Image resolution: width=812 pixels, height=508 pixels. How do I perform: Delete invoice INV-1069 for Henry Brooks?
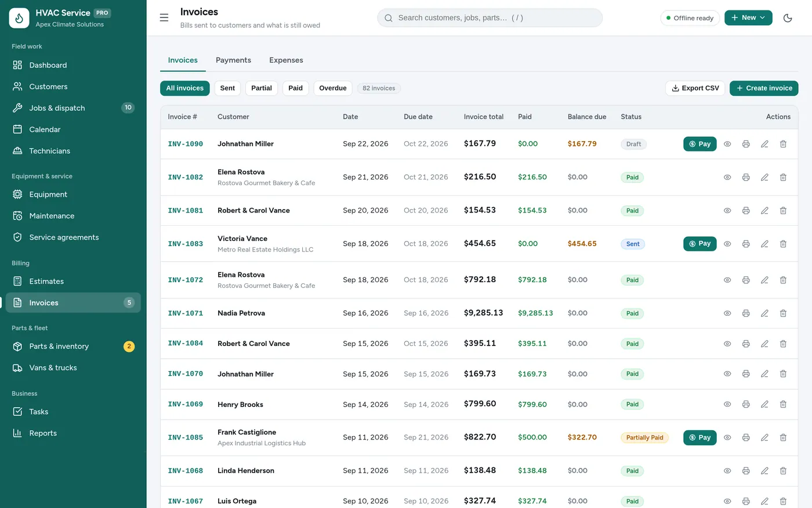click(x=783, y=404)
